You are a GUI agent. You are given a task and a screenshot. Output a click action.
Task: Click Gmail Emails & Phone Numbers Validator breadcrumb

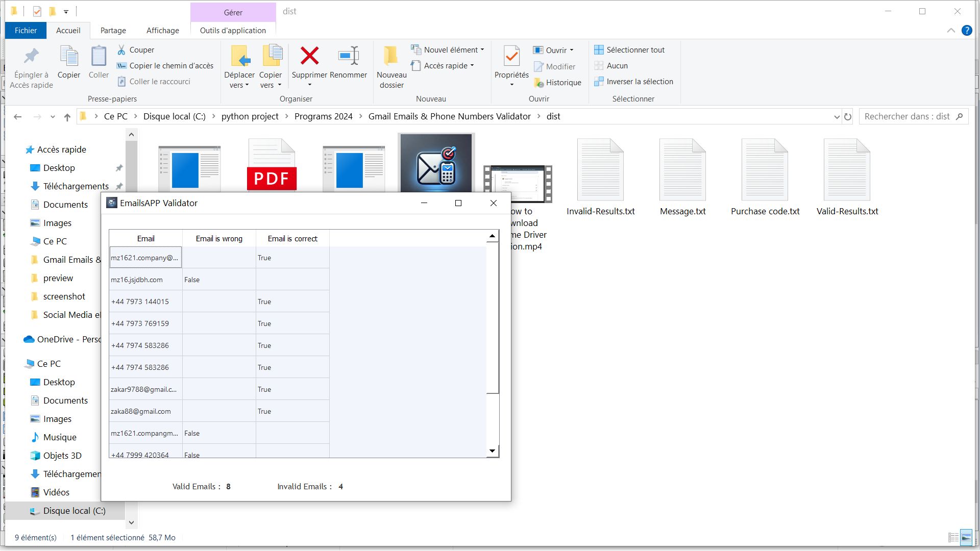pyautogui.click(x=450, y=117)
